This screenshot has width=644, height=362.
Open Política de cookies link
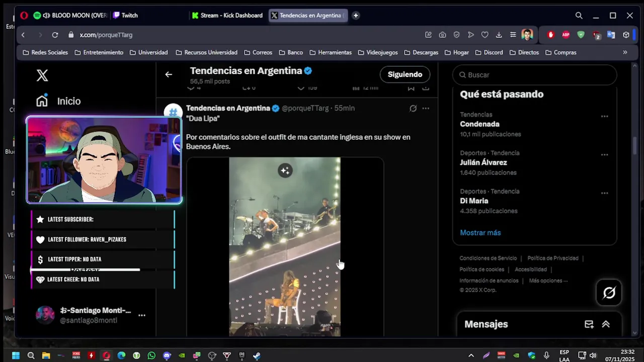[x=481, y=269]
